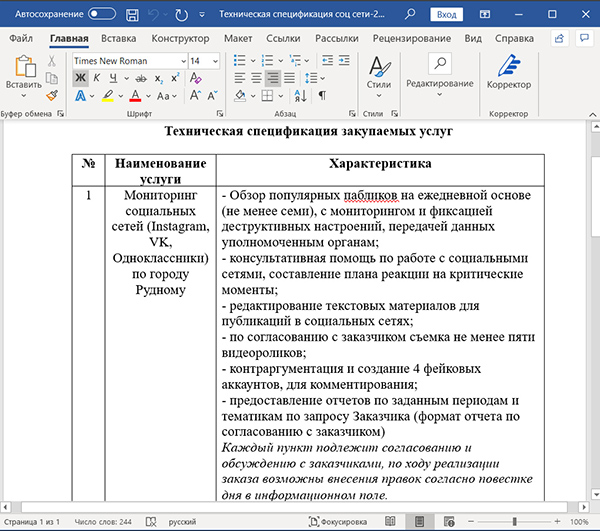Click the proofing check icon in status bar
The image size is (600, 531).
pyautogui.click(x=151, y=522)
